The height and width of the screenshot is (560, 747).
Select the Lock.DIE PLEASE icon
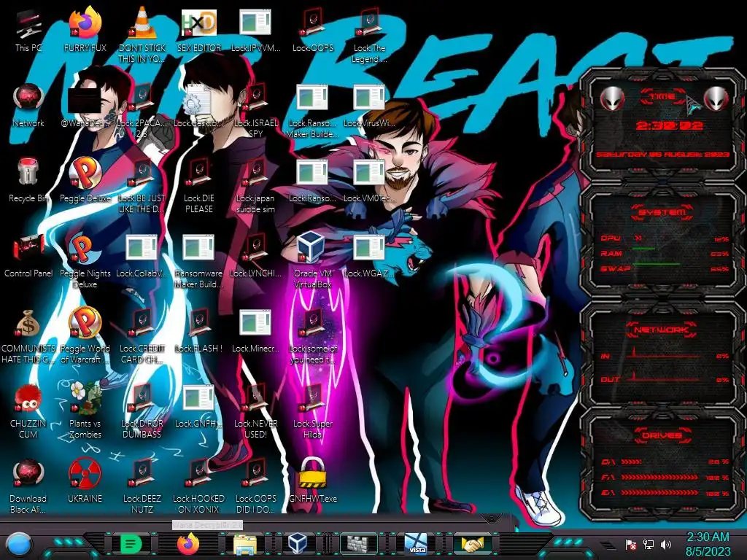tap(199, 186)
